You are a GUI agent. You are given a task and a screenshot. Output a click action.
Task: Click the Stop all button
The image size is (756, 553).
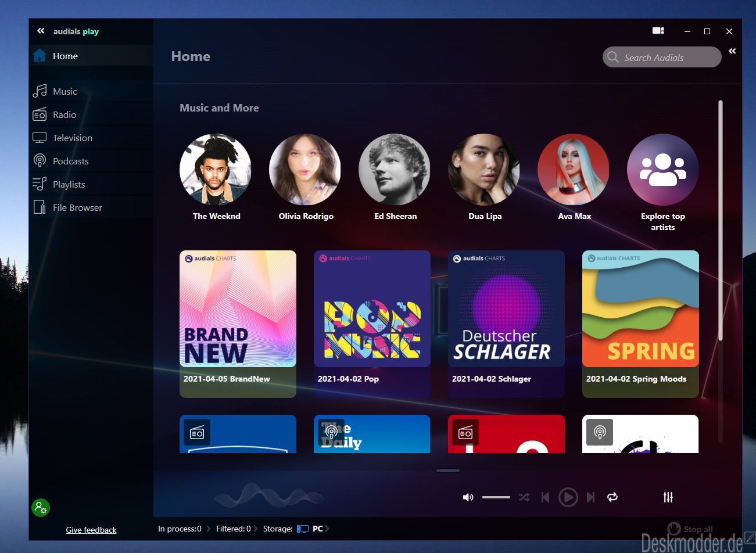[x=690, y=529]
